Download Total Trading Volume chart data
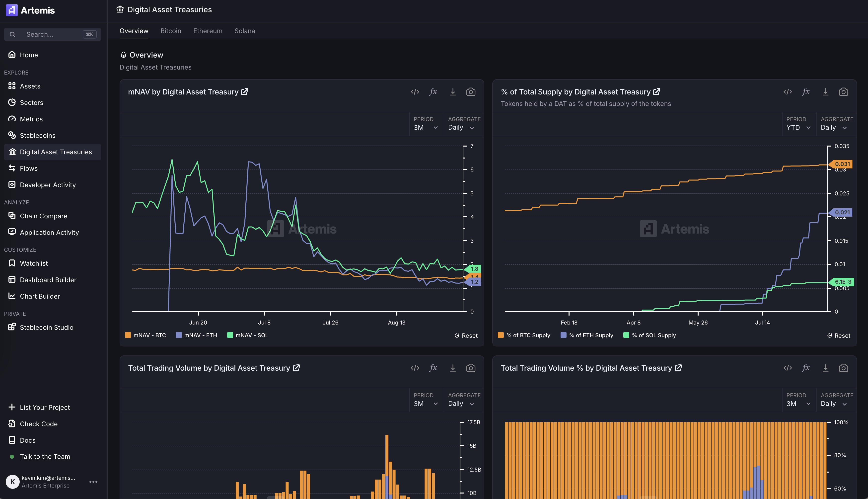The height and width of the screenshot is (499, 868). coord(452,368)
